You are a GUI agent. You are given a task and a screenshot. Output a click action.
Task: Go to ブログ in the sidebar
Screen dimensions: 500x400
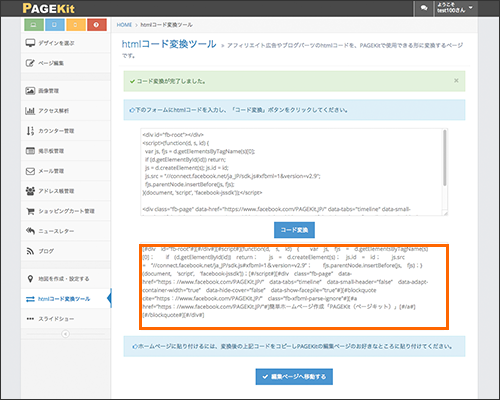coord(66,251)
